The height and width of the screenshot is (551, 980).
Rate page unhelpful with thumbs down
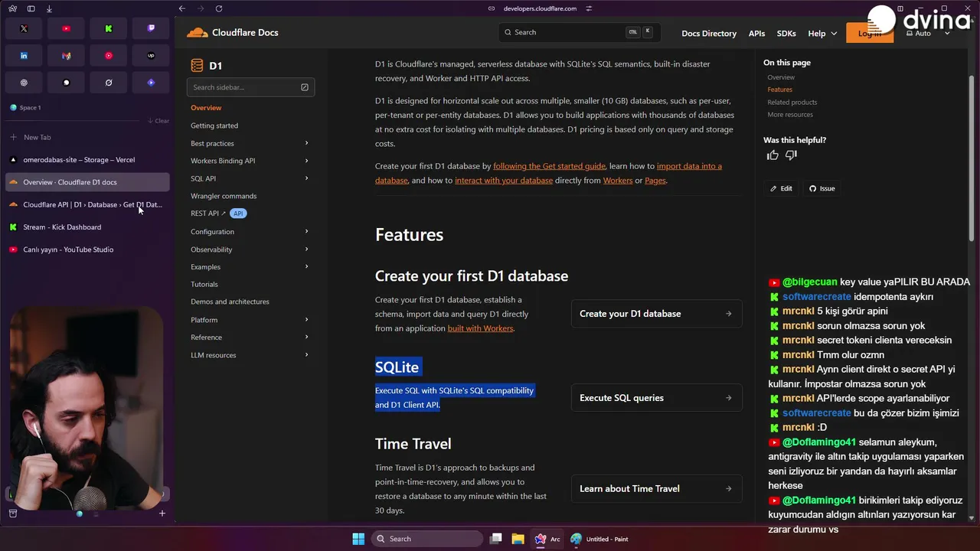point(791,155)
